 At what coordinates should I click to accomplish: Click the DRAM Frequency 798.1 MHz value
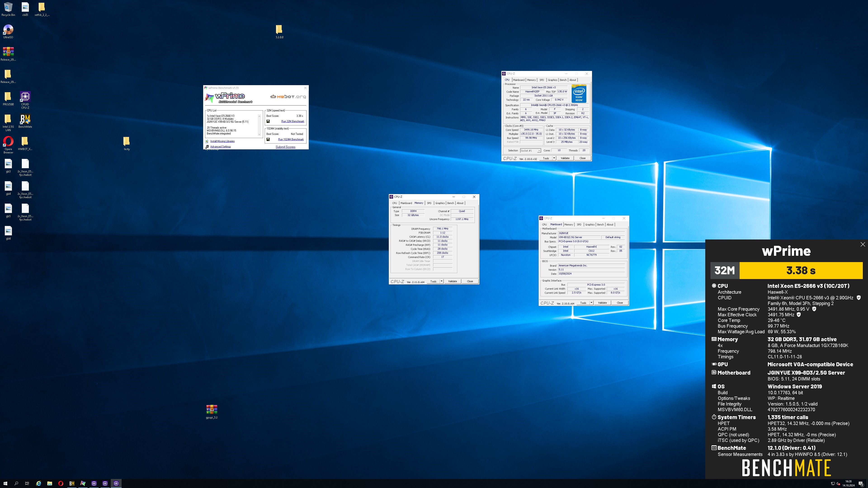pyautogui.click(x=442, y=229)
